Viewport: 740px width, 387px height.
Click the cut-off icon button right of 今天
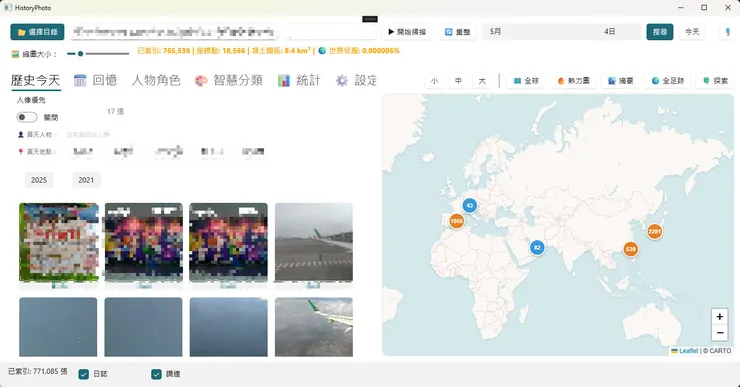point(727,32)
